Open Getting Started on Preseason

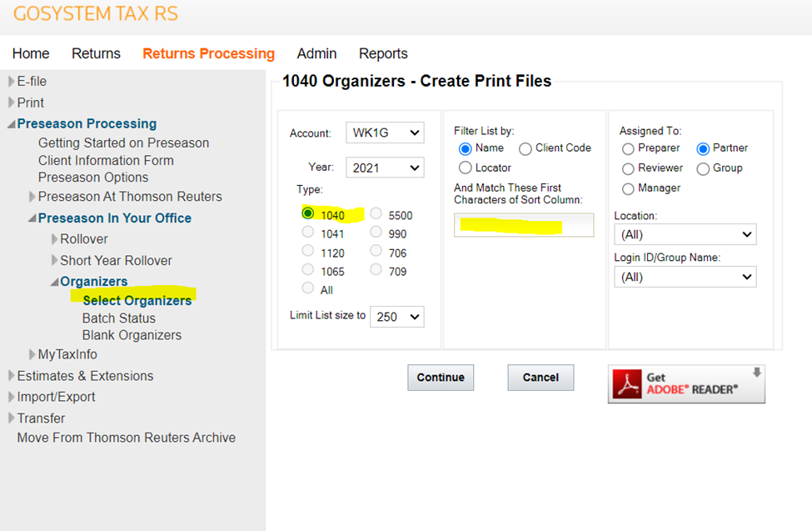click(x=123, y=143)
